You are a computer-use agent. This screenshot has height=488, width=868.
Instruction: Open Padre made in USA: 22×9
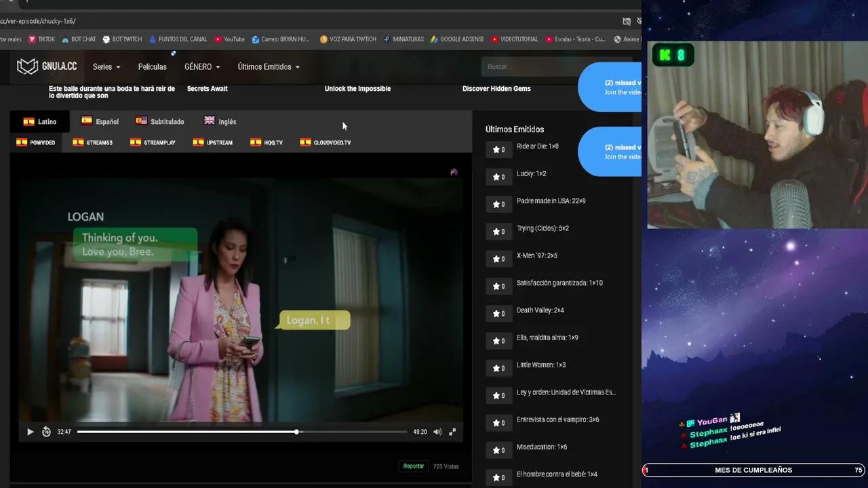pos(551,201)
